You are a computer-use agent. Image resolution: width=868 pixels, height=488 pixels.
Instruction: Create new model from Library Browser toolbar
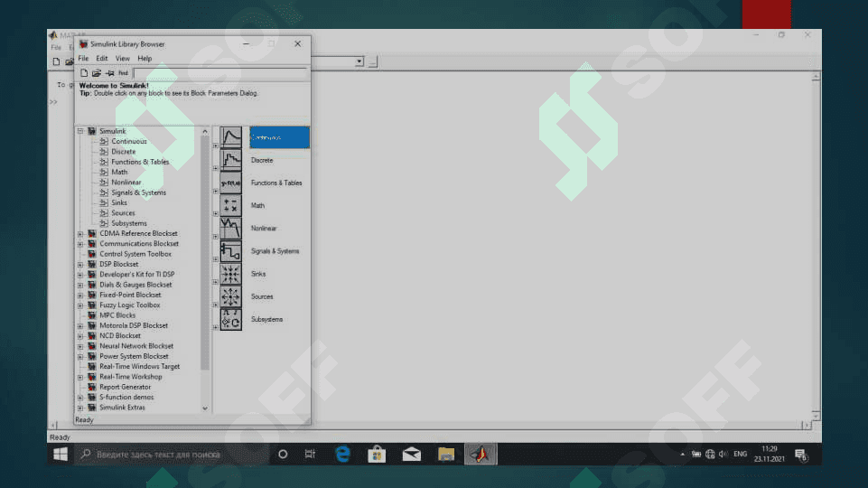pyautogui.click(x=84, y=73)
